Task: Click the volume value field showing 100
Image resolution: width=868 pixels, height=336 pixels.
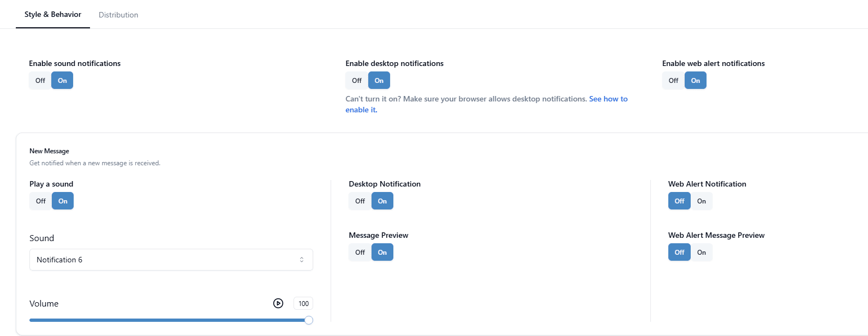Action: tap(303, 304)
